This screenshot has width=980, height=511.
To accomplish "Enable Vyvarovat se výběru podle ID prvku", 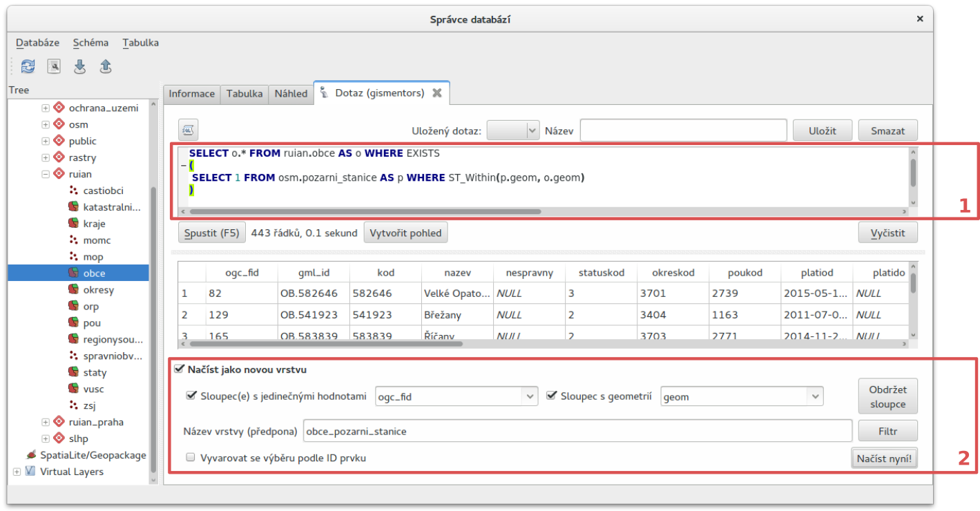I will point(191,457).
